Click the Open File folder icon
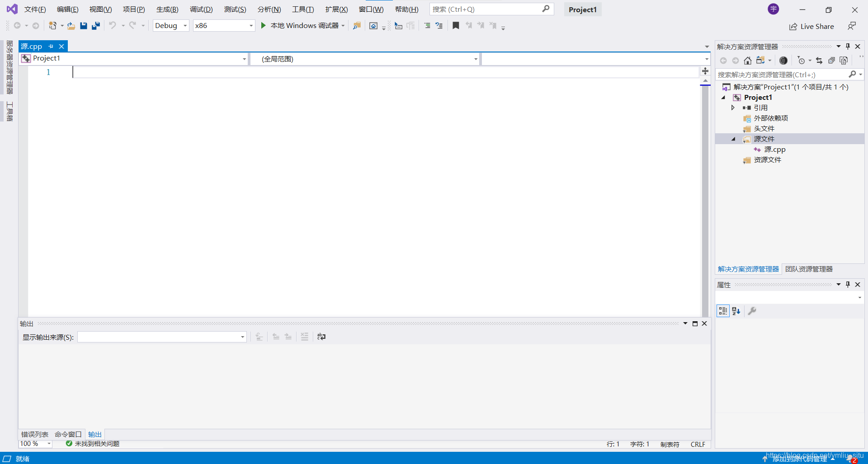This screenshot has height=464, width=868. [x=71, y=26]
